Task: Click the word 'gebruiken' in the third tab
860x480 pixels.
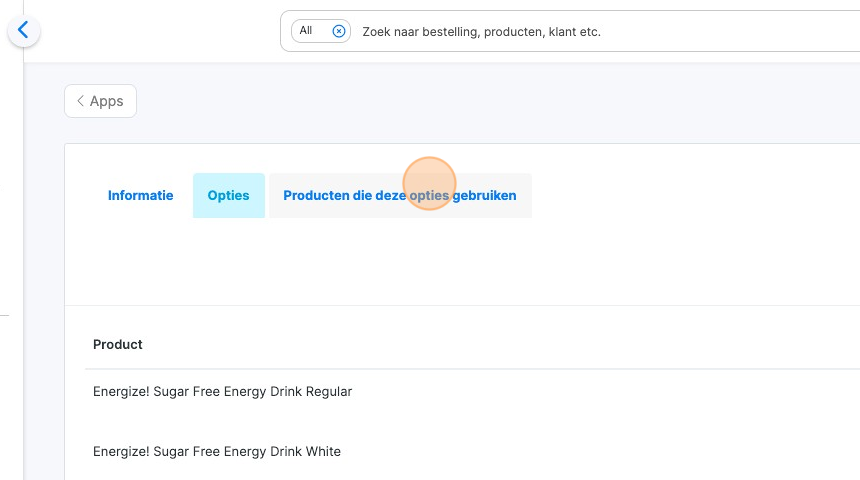Action: point(484,195)
